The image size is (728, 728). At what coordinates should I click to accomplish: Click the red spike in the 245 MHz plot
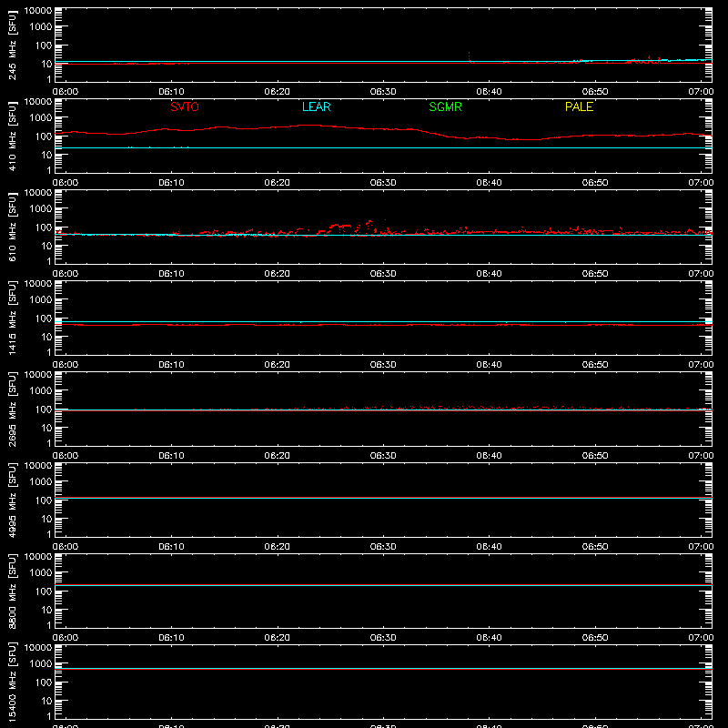tap(469, 57)
